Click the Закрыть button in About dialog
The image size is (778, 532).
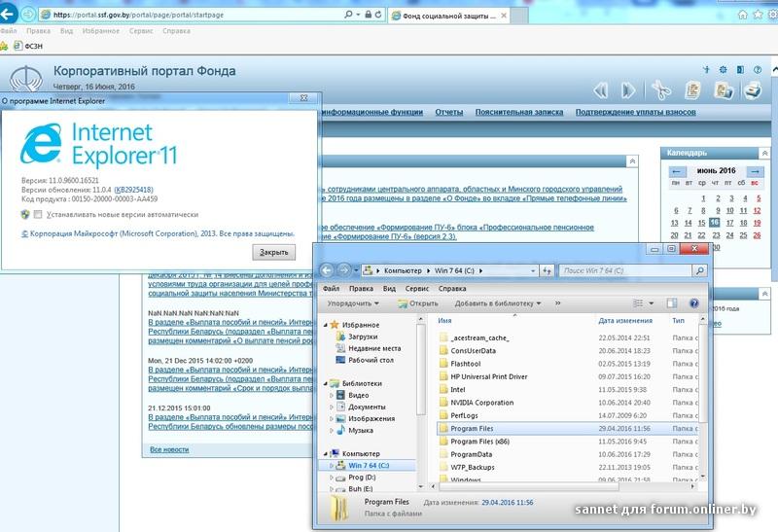tap(274, 252)
